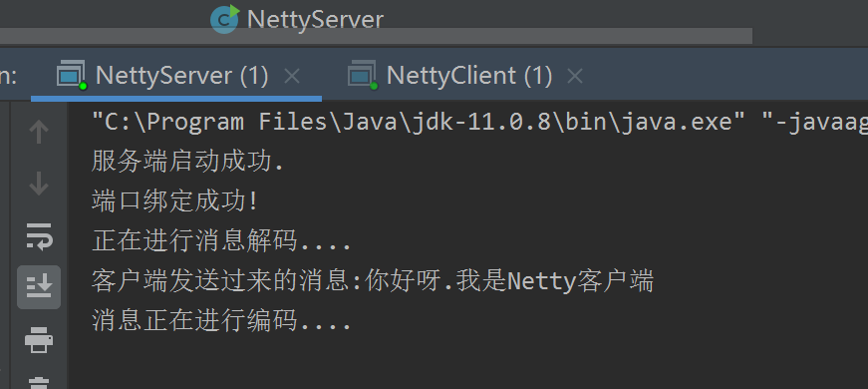This screenshot has height=389, width=868.
Task: Click the clear all trash icon
Action: pyautogui.click(x=39, y=383)
